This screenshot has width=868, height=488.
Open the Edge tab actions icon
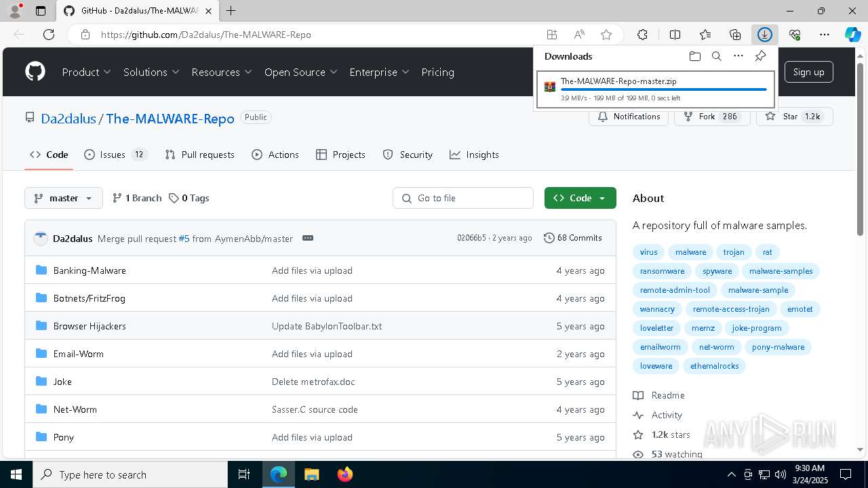pyautogui.click(x=41, y=11)
